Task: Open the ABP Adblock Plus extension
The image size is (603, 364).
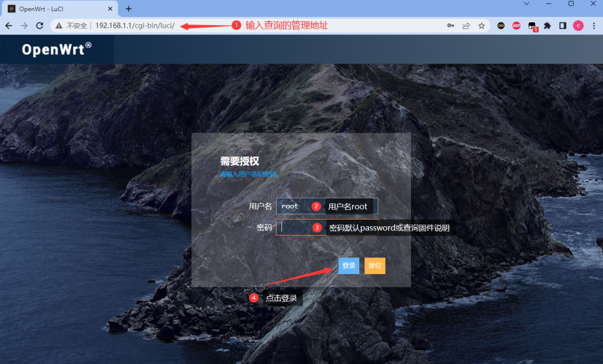Action: [516, 26]
